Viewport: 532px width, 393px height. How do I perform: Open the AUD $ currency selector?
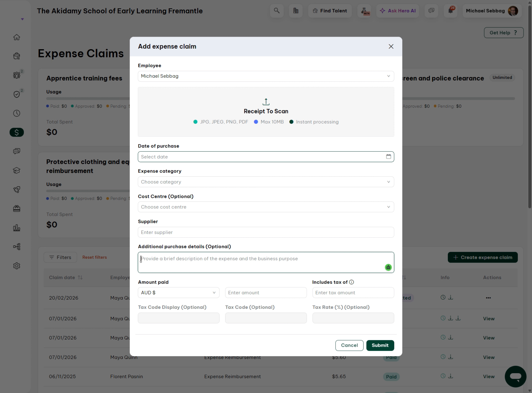click(x=179, y=293)
